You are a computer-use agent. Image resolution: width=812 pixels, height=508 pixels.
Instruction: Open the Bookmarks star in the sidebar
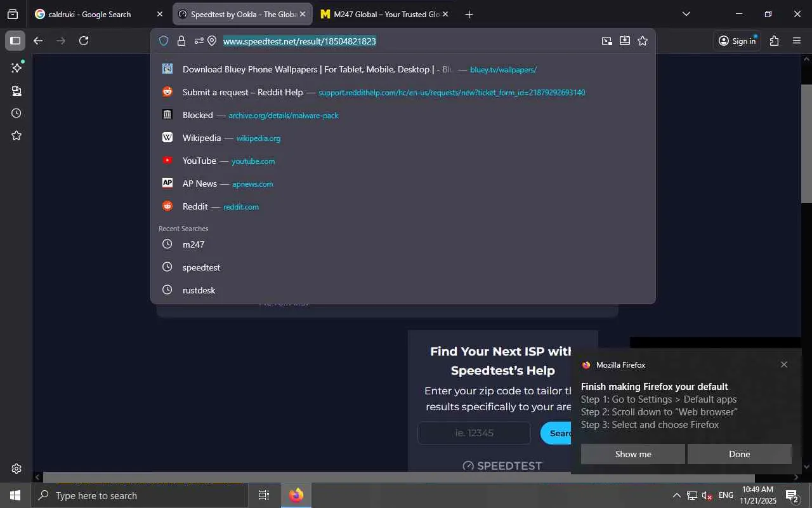(x=16, y=135)
